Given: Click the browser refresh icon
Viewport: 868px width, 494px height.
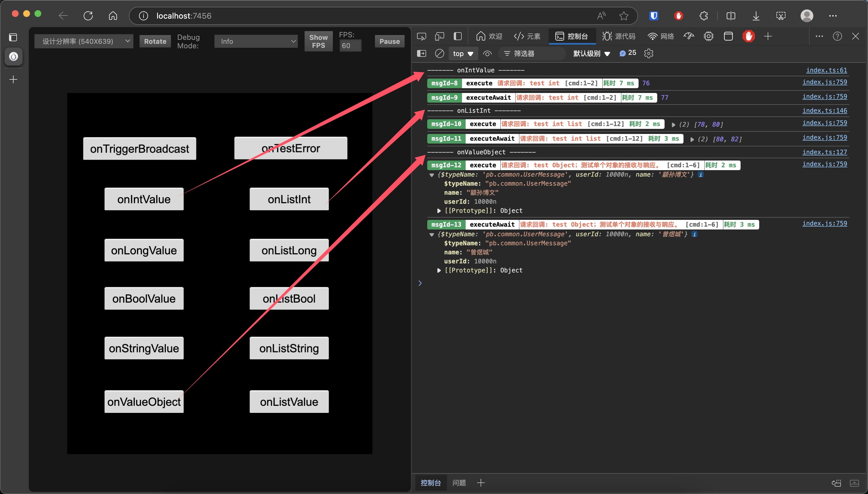Looking at the screenshot, I should click(88, 16).
